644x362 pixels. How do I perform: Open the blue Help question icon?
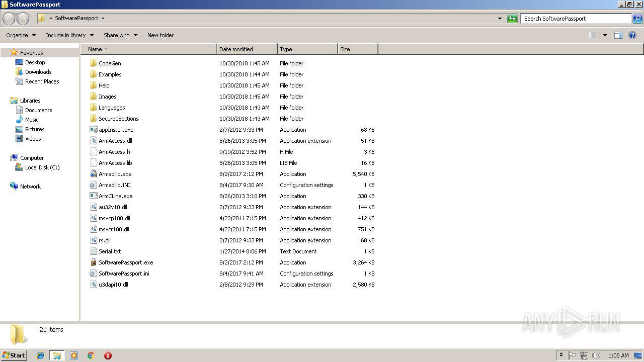(x=633, y=35)
